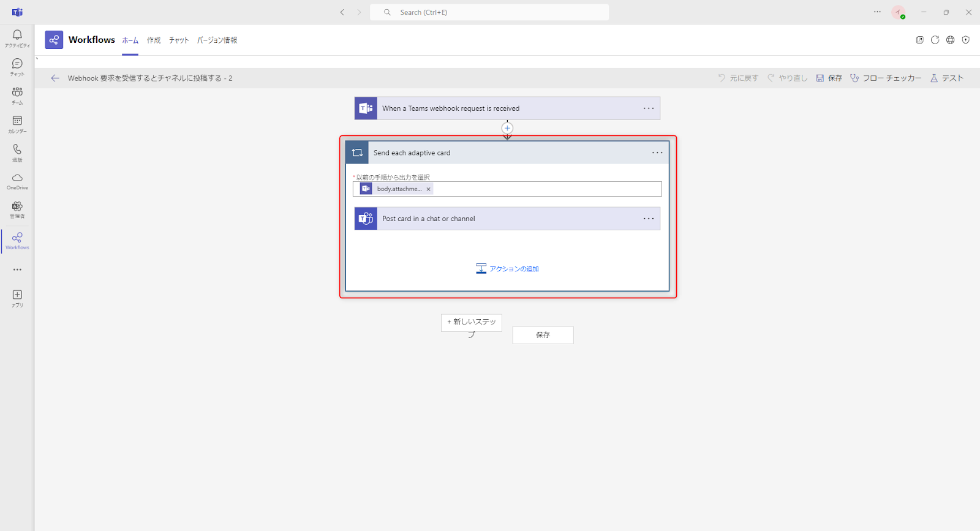Open the webhook trigger's ellipsis menu
The height and width of the screenshot is (531, 980).
(649, 108)
